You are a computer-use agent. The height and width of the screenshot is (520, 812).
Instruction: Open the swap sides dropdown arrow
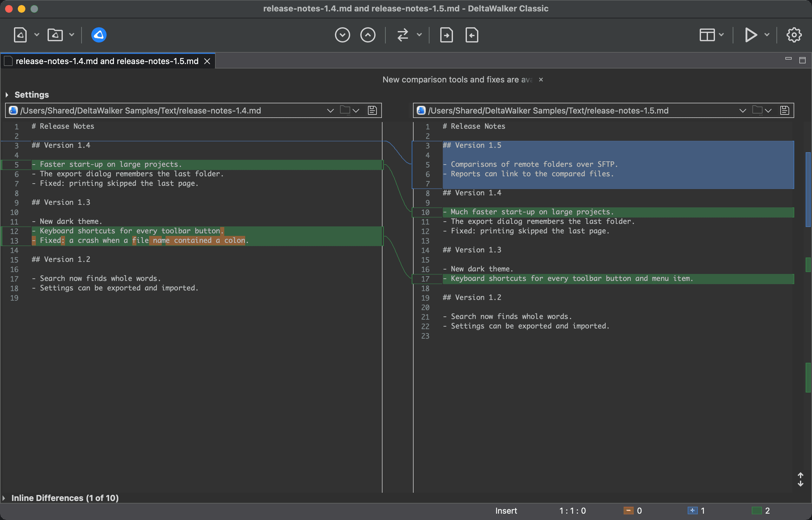419,35
